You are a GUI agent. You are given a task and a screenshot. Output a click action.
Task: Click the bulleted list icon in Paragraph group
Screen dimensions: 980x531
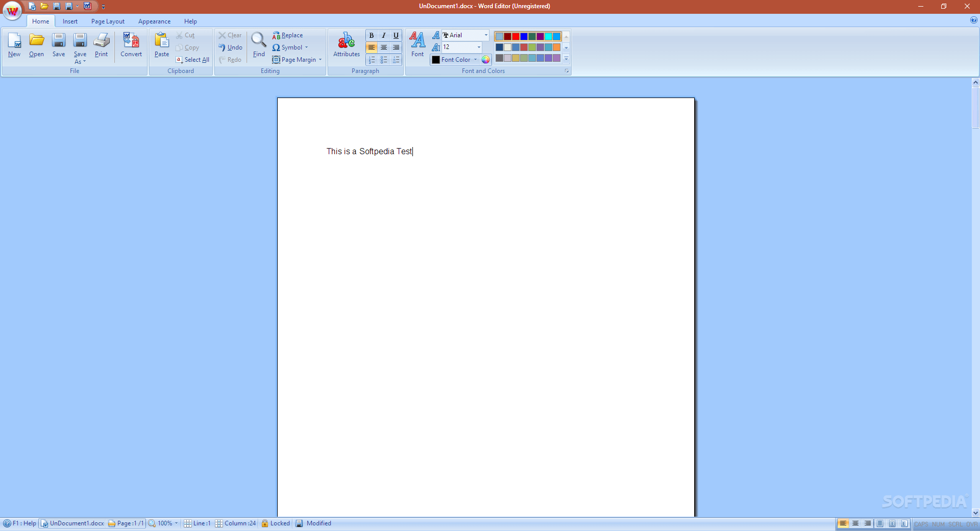[x=384, y=60]
